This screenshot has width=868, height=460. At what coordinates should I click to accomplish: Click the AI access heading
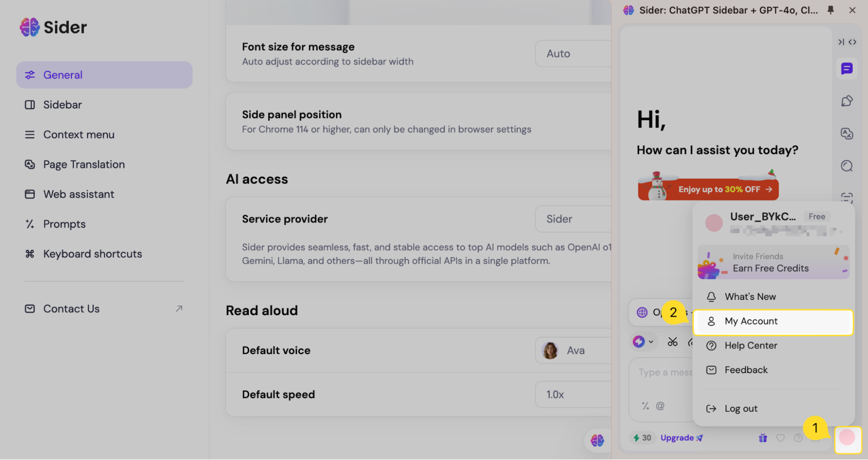(x=257, y=179)
